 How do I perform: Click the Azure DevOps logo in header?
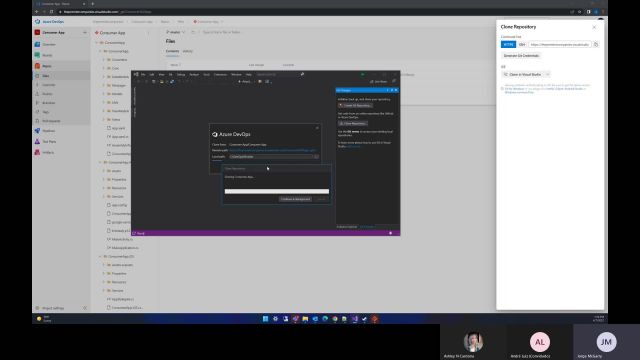point(38,22)
